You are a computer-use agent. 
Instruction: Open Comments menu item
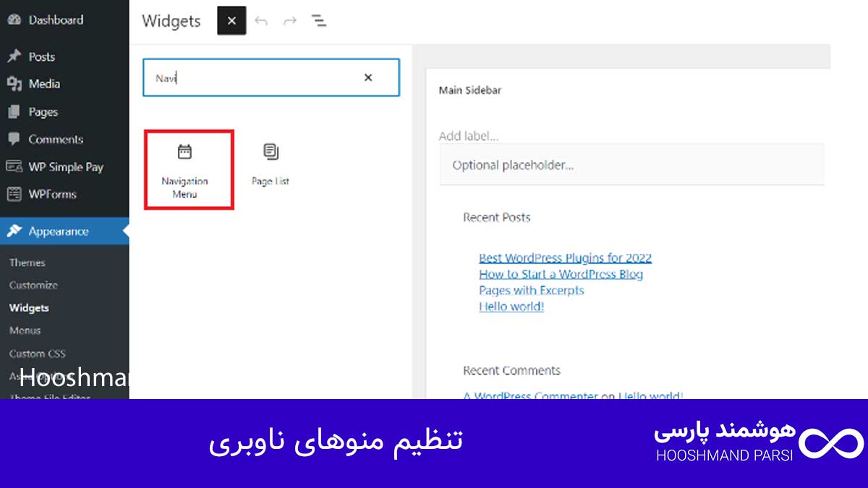[x=64, y=139]
